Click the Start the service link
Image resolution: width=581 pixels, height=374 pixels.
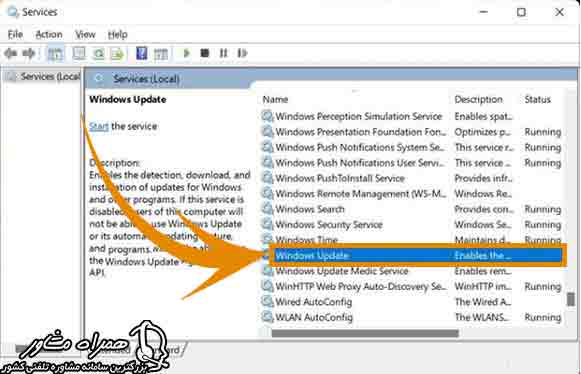[x=99, y=126]
